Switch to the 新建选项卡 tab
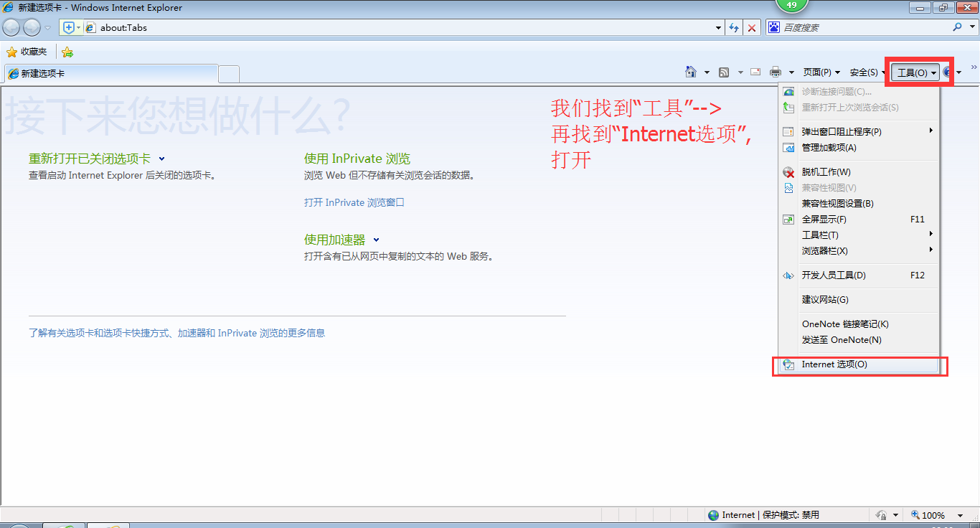Screen dimensions: 980x528 (108, 72)
